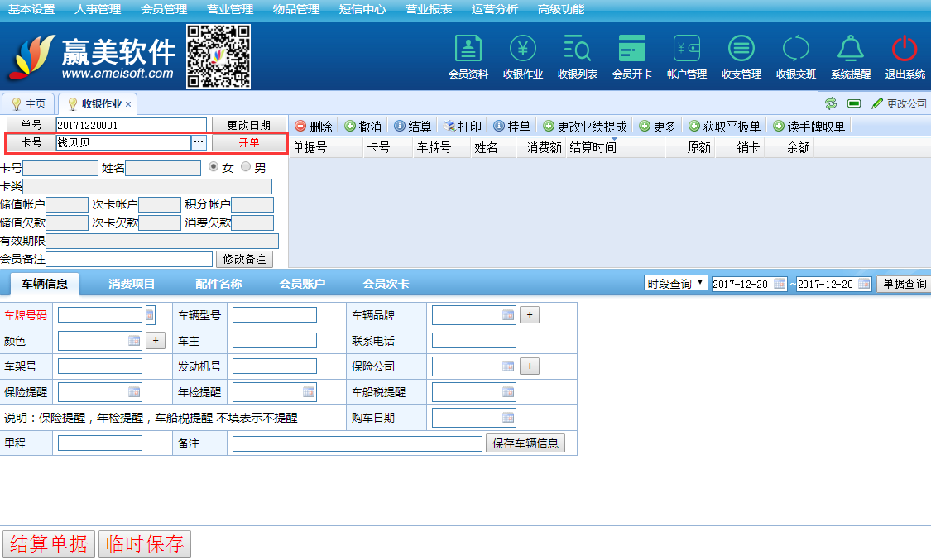Image resolution: width=931 pixels, height=560 pixels.
Task: Expand the 时段查询 dropdown
Action: (x=676, y=284)
